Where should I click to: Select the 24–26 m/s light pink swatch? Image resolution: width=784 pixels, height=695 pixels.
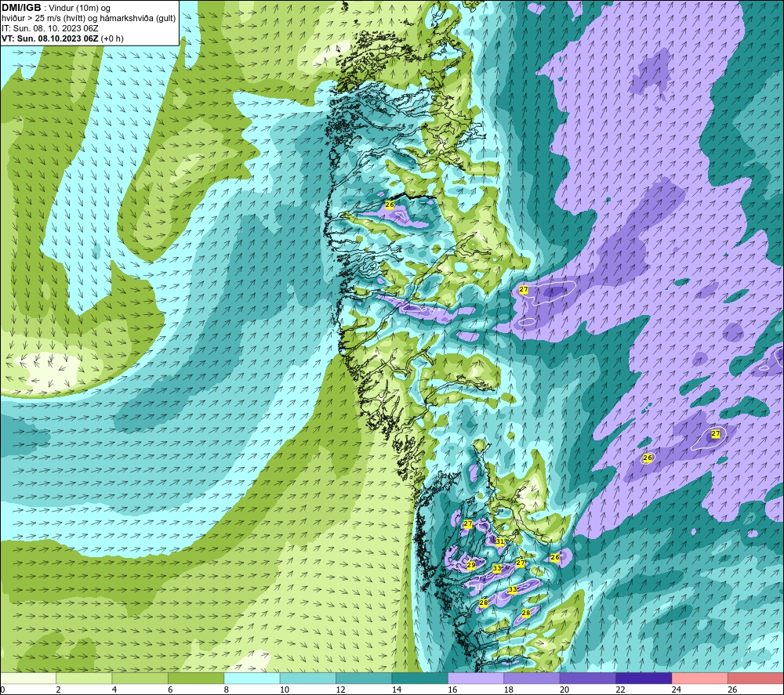(700, 678)
